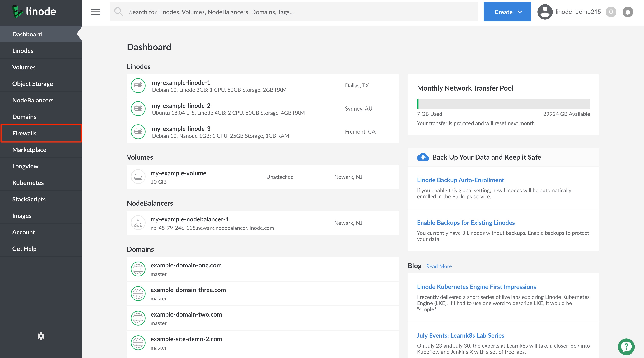Click the user avatar icon
Viewport: 644px width, 358px height.
(x=545, y=12)
